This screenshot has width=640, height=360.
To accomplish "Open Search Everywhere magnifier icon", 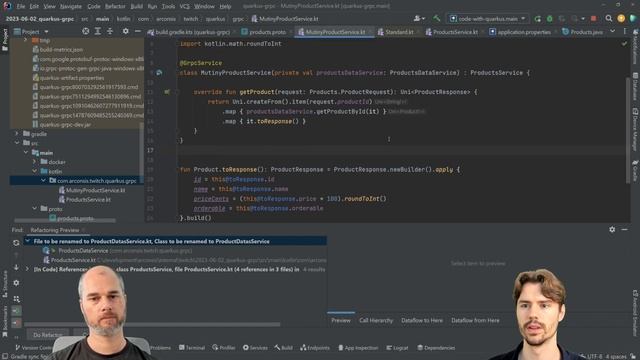I will point(609,18).
